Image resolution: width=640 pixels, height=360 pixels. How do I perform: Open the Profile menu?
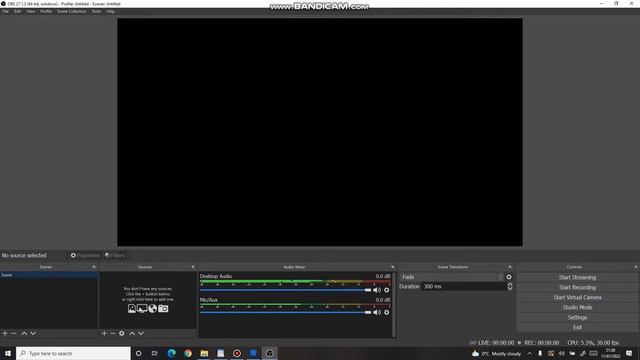pyautogui.click(x=46, y=11)
